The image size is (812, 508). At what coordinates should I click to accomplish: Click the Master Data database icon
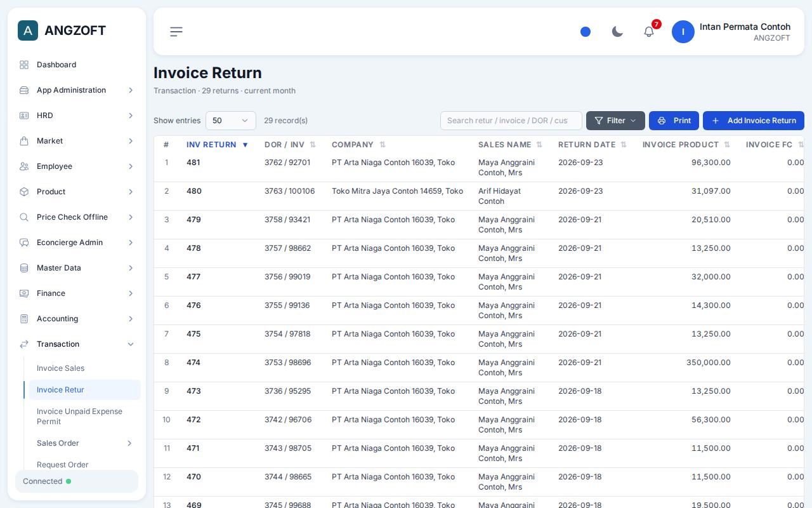click(x=24, y=268)
